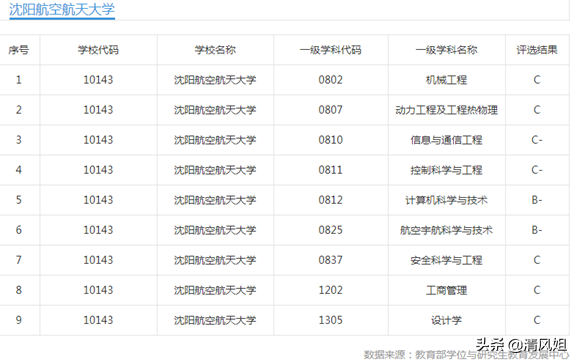577x362 pixels.
Task: Click row number 1 in 序号 column
Action: [x=19, y=80]
